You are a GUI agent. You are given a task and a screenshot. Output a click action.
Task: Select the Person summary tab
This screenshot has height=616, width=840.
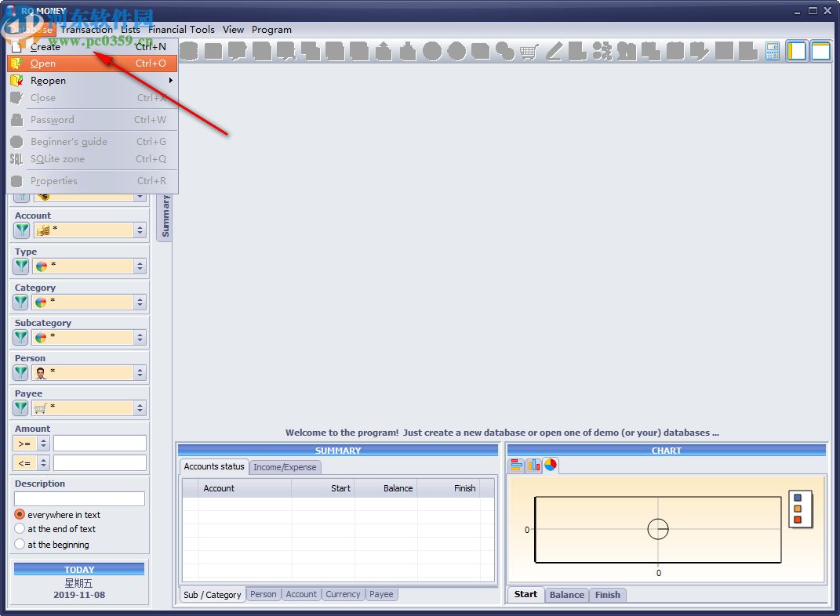[x=264, y=594]
